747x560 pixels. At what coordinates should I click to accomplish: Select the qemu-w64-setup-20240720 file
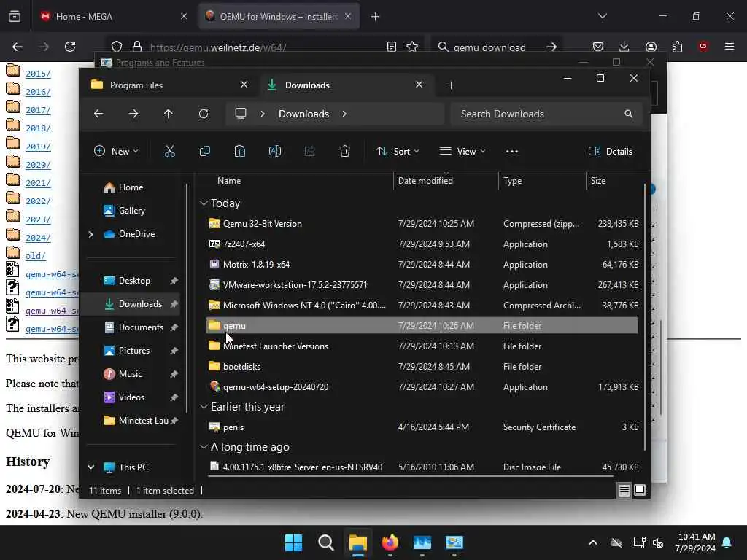(x=422, y=386)
